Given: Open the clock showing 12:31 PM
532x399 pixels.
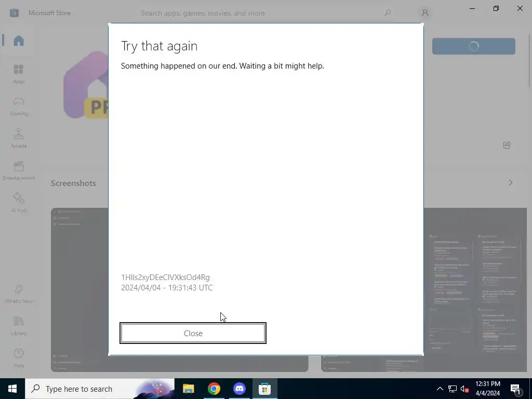Looking at the screenshot, I should point(487,389).
